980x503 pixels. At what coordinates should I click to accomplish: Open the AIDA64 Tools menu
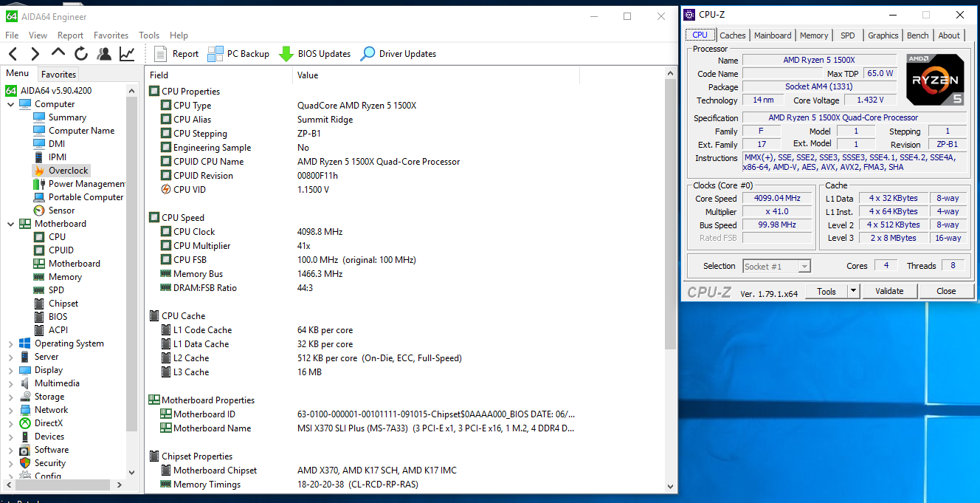point(149,35)
